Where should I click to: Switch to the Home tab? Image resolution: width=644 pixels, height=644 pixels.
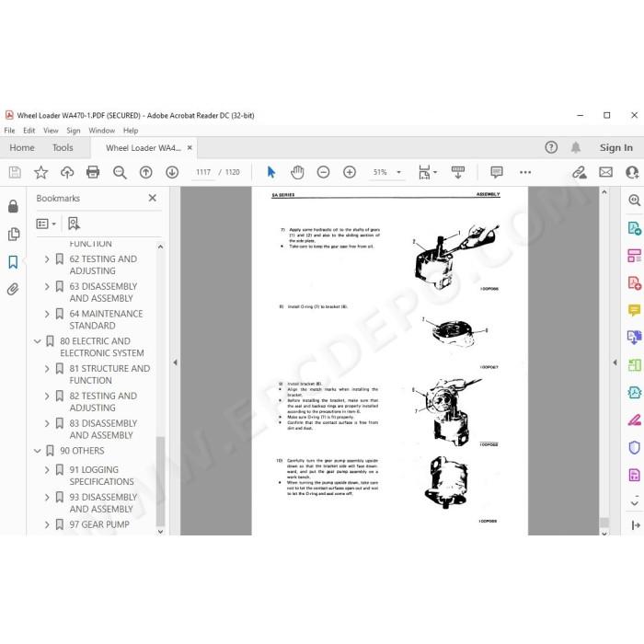[x=22, y=148]
